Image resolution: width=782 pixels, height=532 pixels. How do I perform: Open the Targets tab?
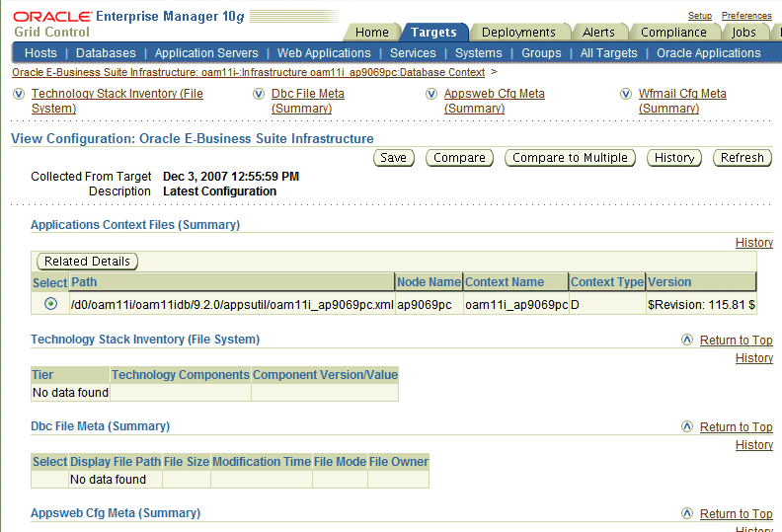(x=433, y=33)
